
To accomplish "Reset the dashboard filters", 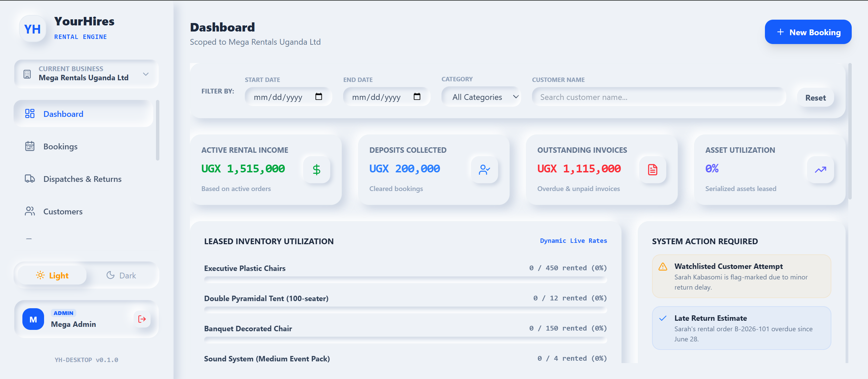I will click(815, 98).
